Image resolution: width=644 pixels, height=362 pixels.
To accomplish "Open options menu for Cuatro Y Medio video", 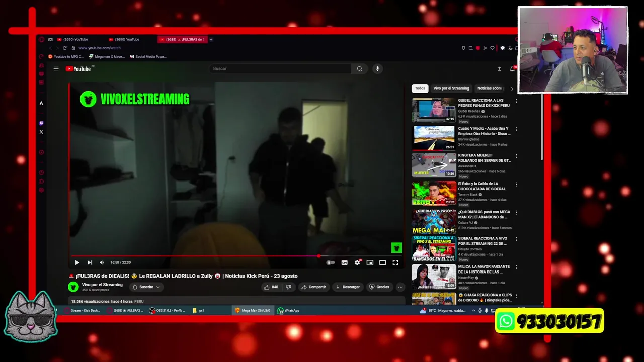I will point(516,129).
